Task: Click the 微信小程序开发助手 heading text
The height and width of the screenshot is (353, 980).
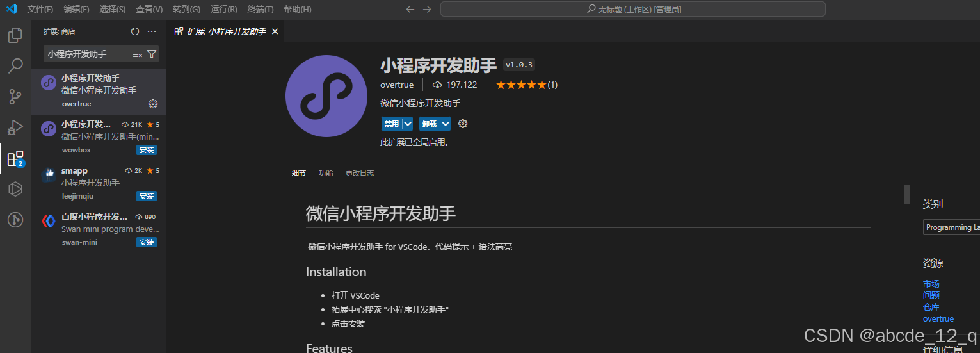Action: (381, 213)
